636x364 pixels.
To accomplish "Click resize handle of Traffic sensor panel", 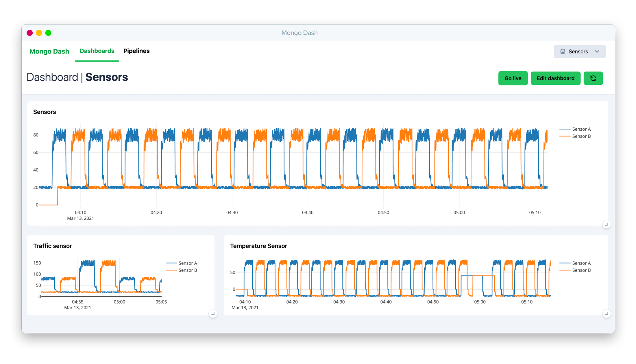I will click(213, 314).
